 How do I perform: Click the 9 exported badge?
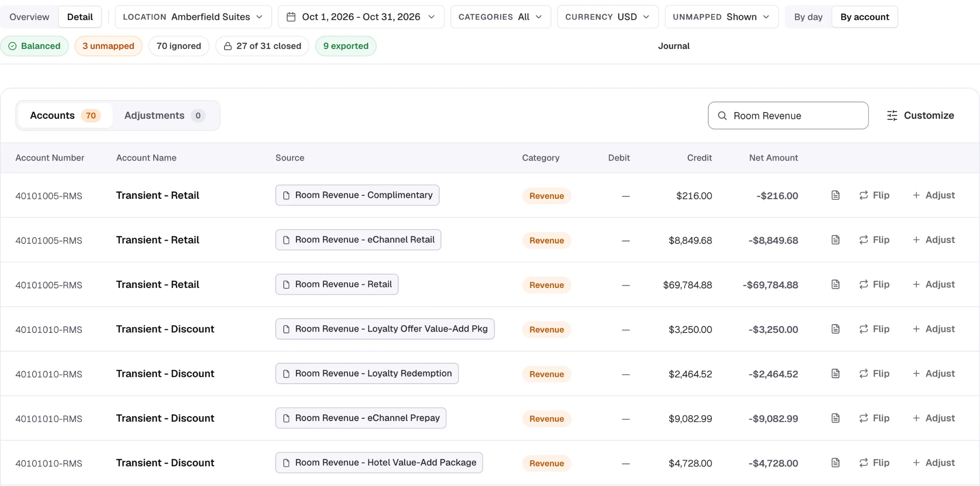pos(346,46)
